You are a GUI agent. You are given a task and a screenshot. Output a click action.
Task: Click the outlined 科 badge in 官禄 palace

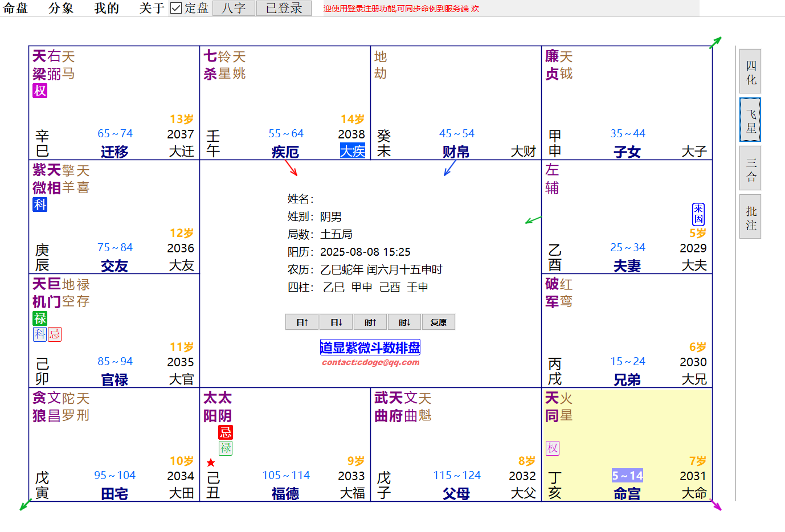click(x=40, y=334)
